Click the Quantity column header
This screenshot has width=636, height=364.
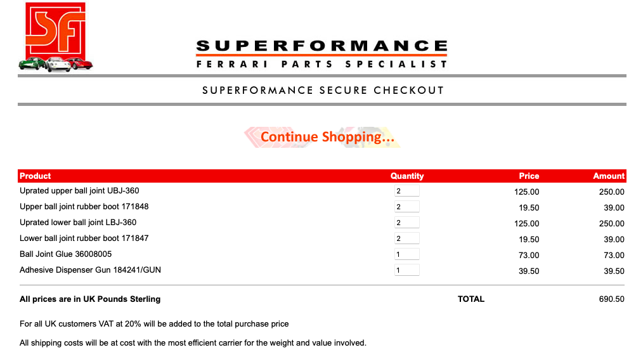click(407, 176)
